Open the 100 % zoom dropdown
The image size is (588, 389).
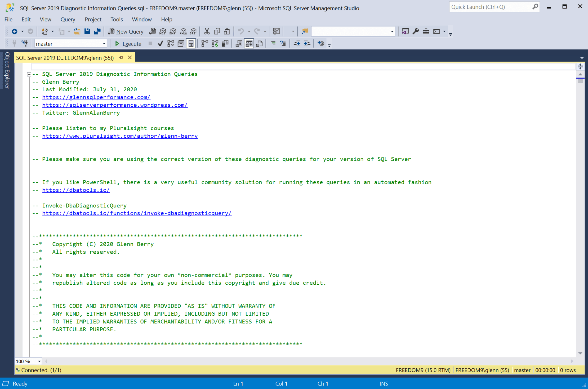click(x=39, y=361)
